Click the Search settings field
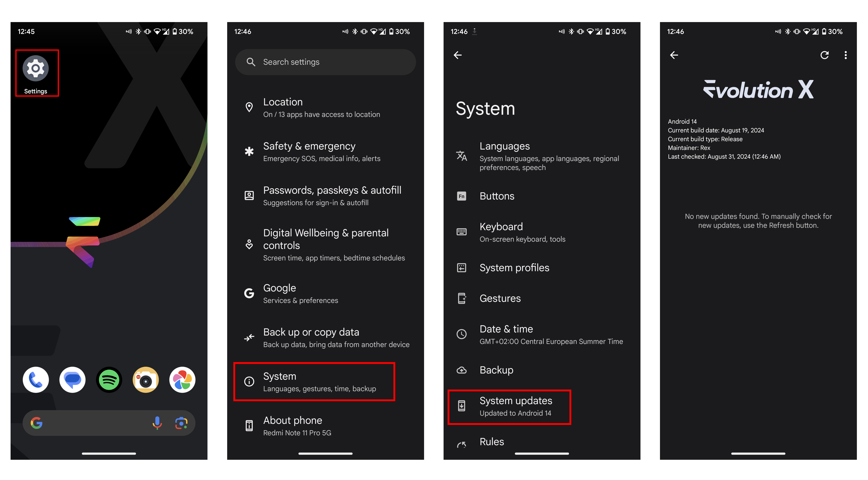The height and width of the screenshot is (480, 868). pyautogui.click(x=325, y=62)
